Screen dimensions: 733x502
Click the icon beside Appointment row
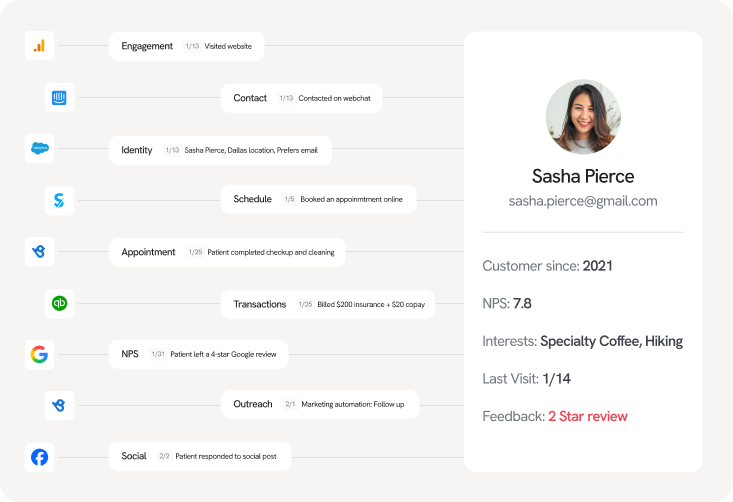(x=39, y=251)
